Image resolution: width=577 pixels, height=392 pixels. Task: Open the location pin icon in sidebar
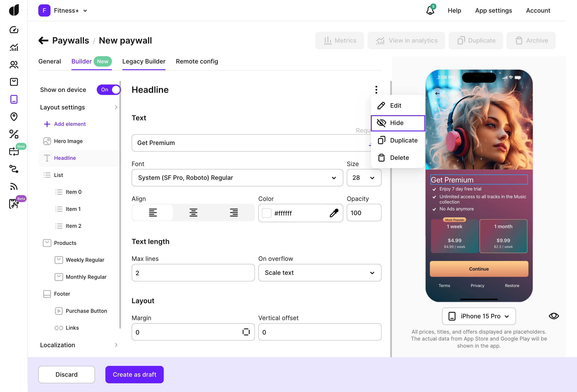coord(14,117)
